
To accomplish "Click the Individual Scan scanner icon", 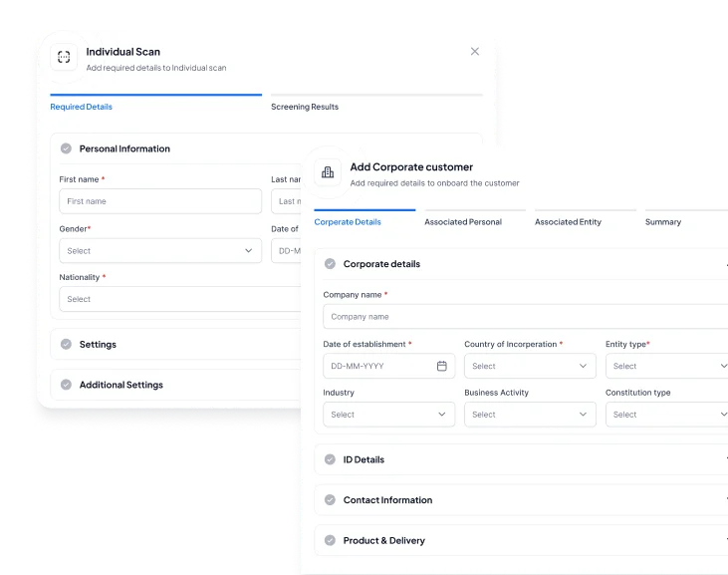I will point(64,57).
